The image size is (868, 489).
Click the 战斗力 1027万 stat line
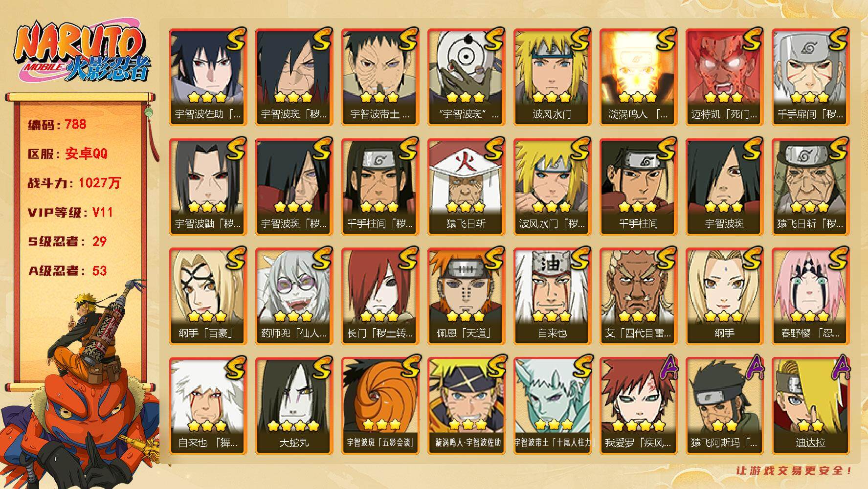(74, 183)
